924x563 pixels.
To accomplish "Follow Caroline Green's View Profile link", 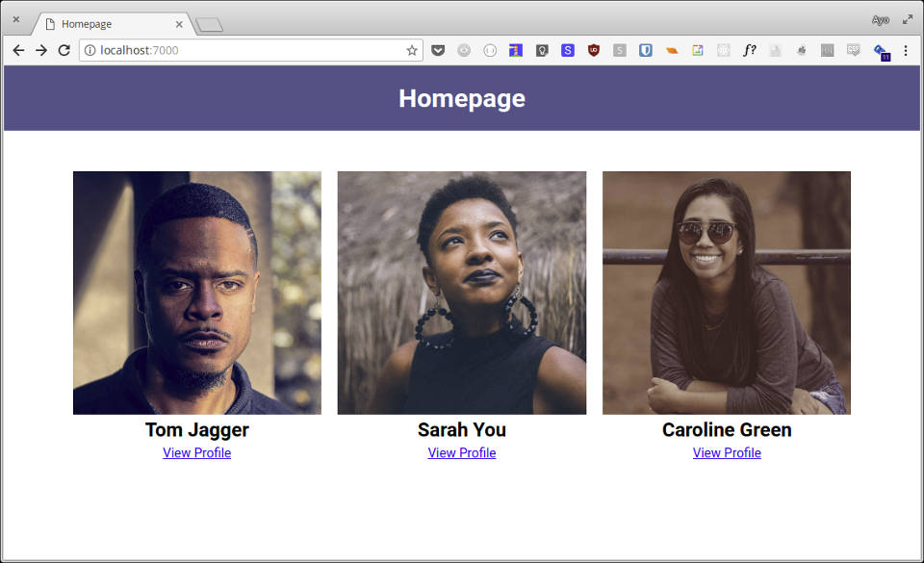I will point(727,453).
